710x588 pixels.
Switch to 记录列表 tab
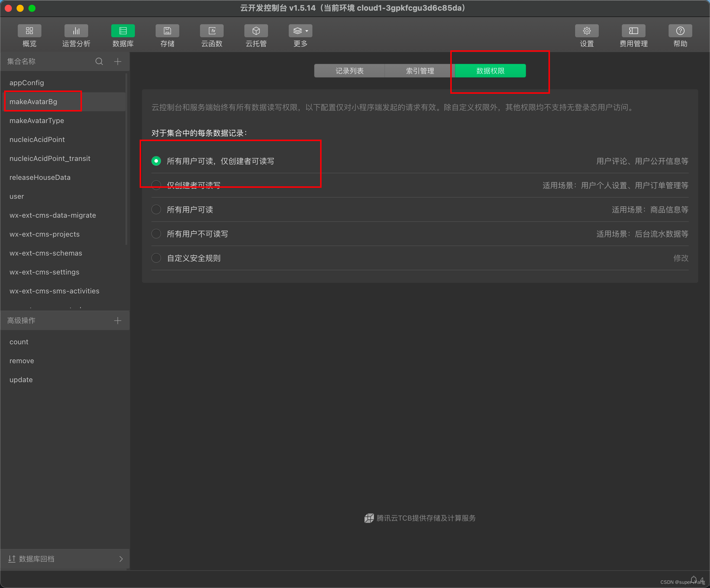(x=348, y=71)
